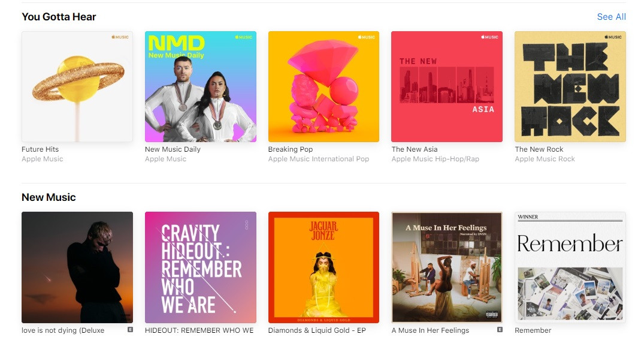
Task: Click the Future Hits title link
Action: (40, 149)
